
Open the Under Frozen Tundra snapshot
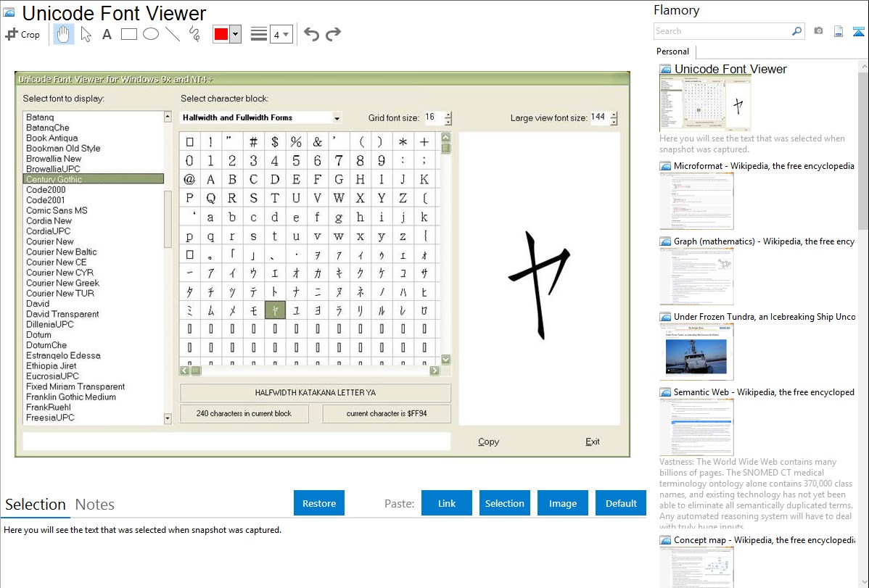click(x=696, y=352)
